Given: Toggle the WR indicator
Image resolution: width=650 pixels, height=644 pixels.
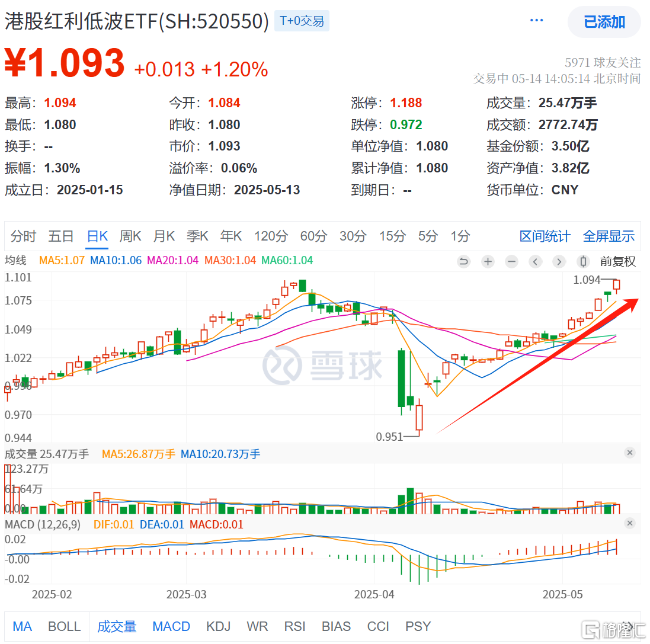Looking at the screenshot, I should [x=257, y=626].
